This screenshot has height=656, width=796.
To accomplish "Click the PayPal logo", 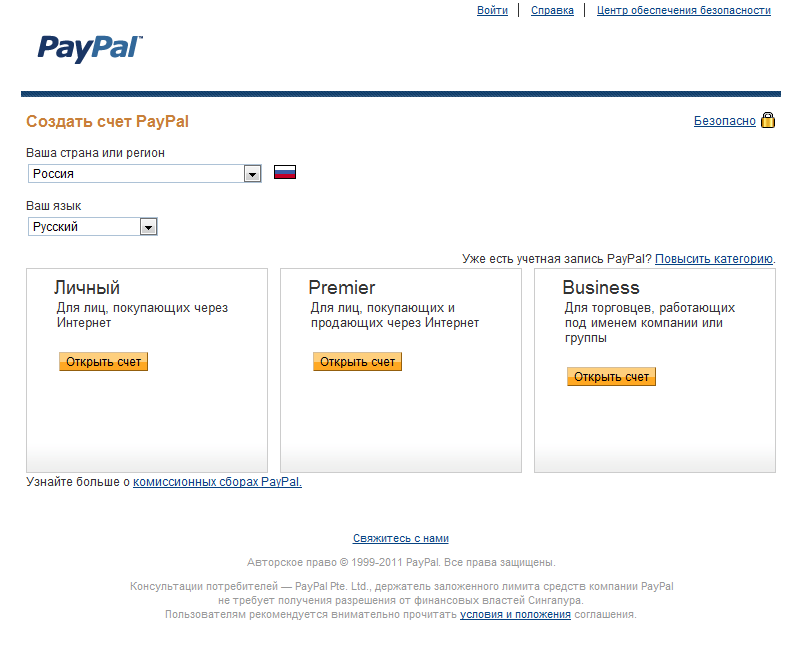I will coord(90,48).
